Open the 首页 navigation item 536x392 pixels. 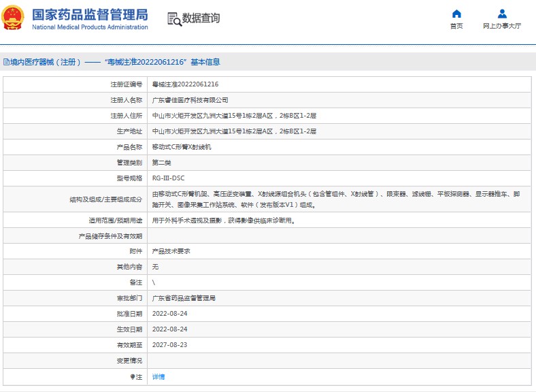[x=456, y=26]
